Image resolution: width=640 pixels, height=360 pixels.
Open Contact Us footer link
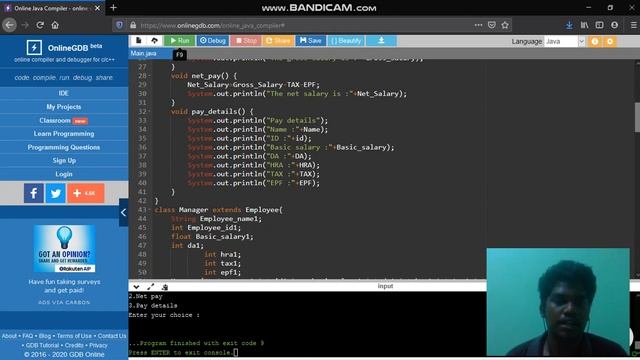click(112, 336)
